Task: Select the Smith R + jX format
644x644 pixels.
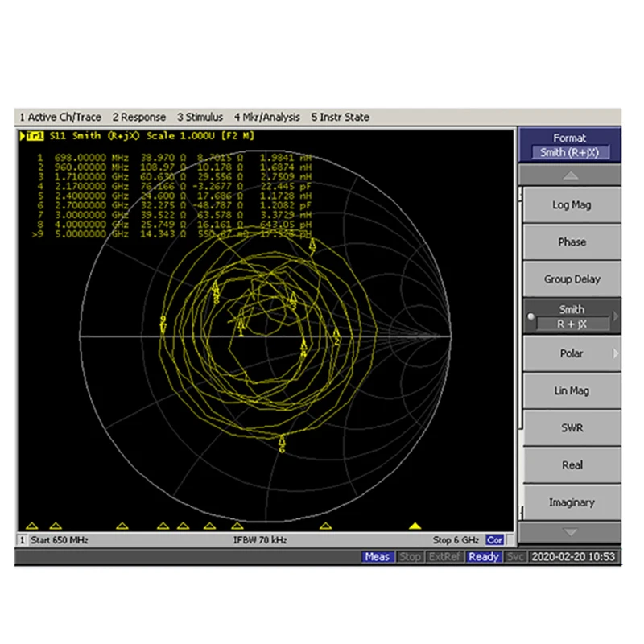Action: point(572,316)
